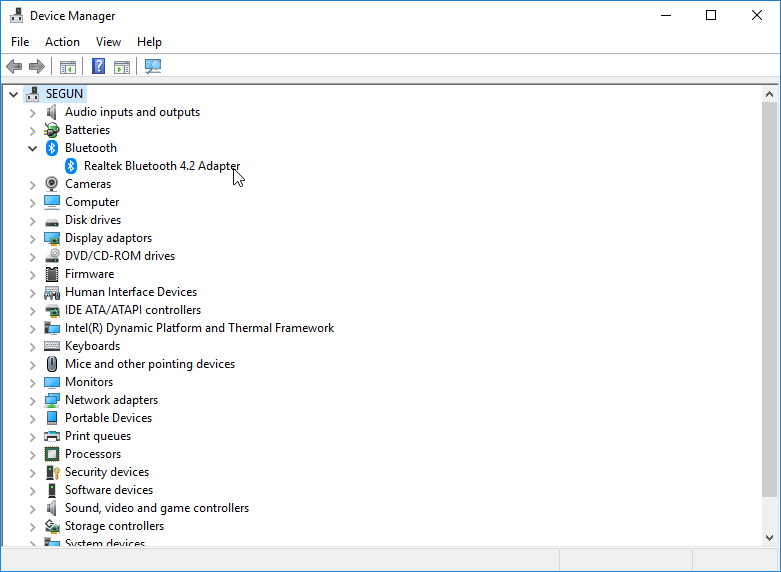Click the Storage controllers icon

coord(52,526)
